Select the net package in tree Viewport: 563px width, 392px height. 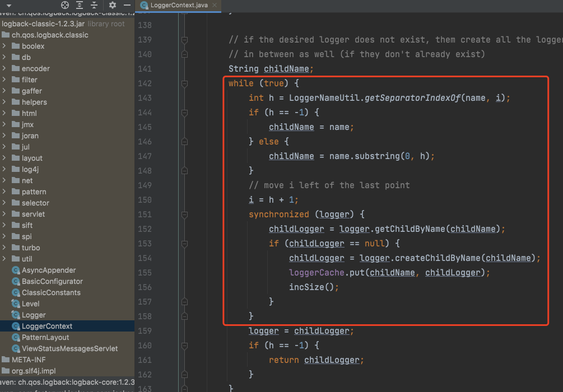tap(27, 180)
